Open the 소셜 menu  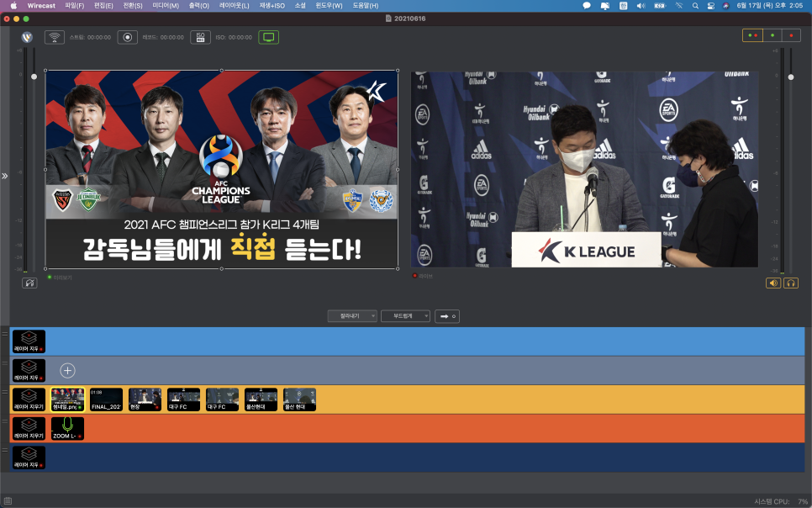(x=300, y=6)
